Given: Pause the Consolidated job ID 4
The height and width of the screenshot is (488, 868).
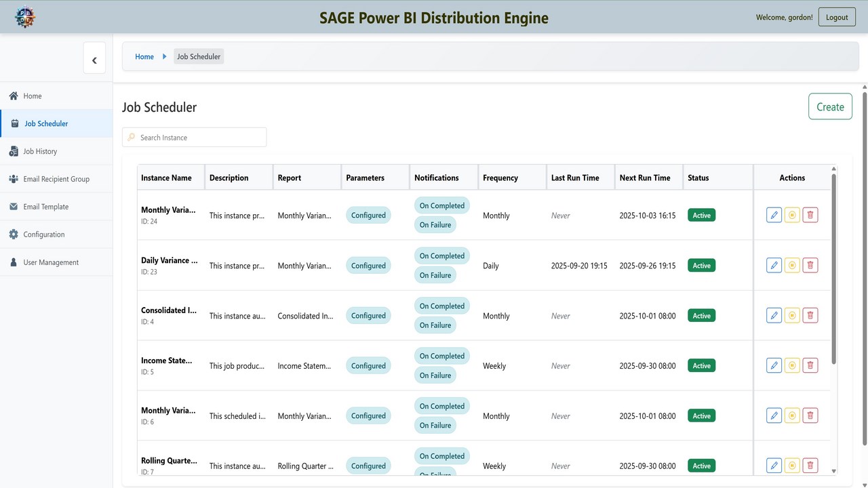Looking at the screenshot, I should 792,315.
